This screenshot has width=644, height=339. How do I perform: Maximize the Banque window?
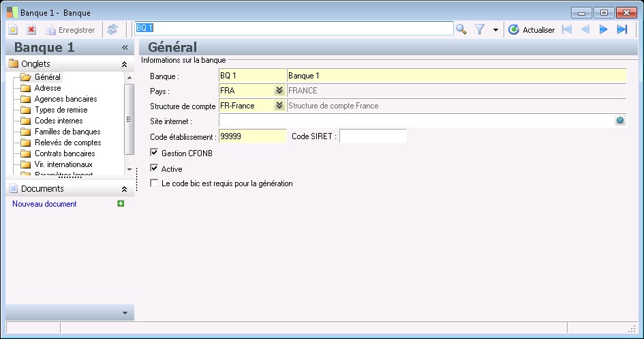tap(604, 13)
